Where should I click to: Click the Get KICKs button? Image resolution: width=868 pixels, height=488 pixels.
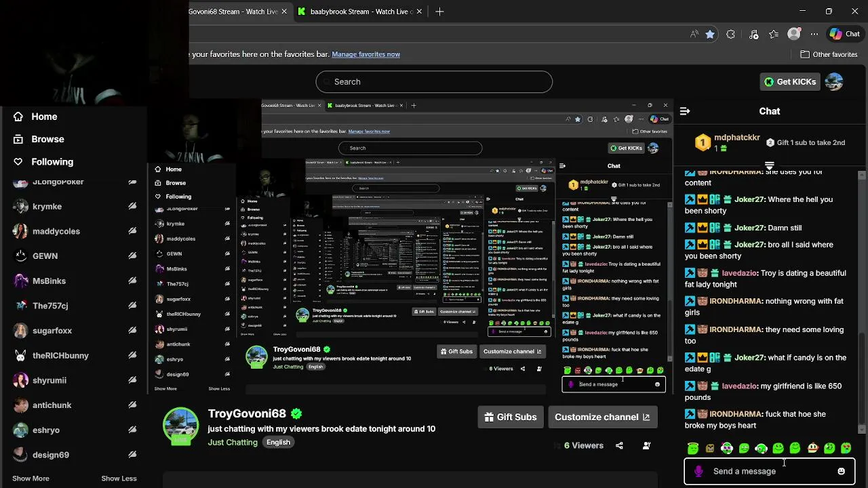[790, 81]
